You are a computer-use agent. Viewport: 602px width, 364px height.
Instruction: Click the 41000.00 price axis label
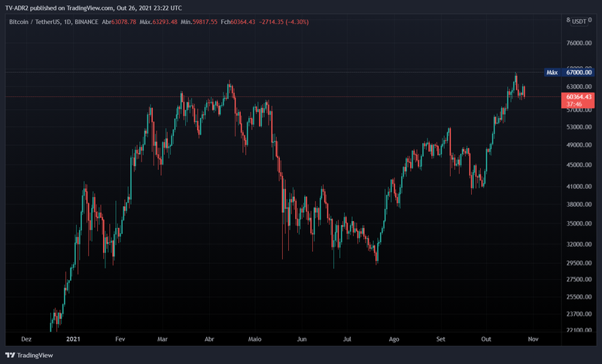point(579,187)
